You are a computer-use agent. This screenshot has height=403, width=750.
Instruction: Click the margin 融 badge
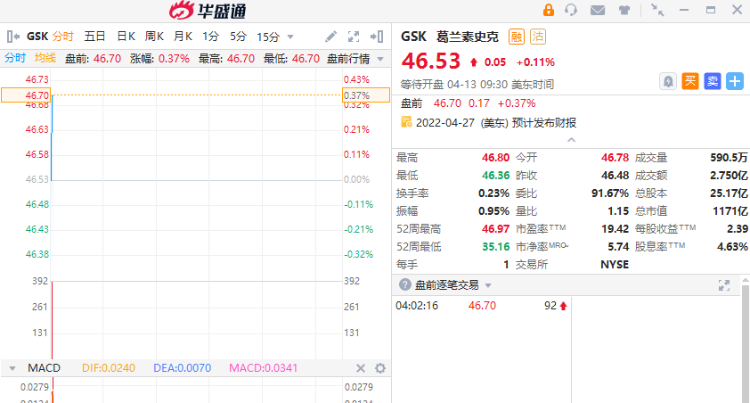(x=517, y=37)
